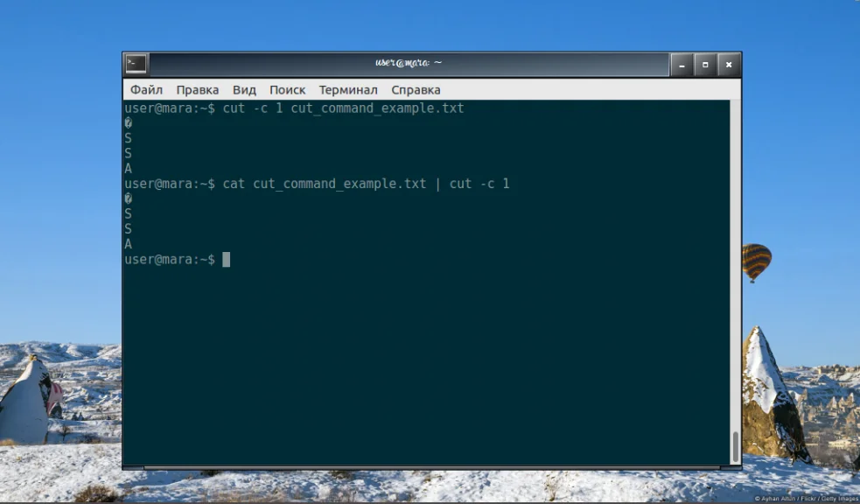Open the Справка menu
The height and width of the screenshot is (504, 860).
[416, 89]
